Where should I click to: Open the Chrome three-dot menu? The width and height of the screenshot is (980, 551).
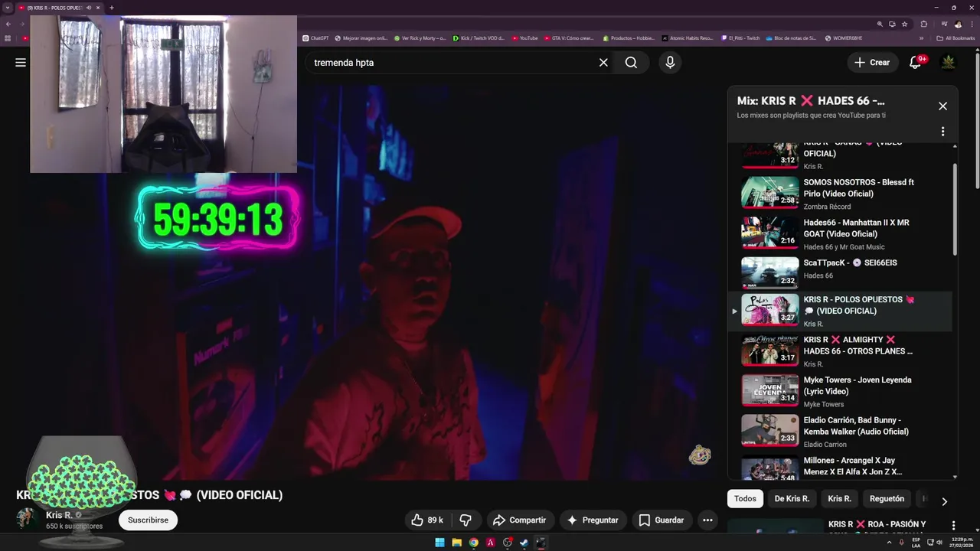pyautogui.click(x=972, y=24)
